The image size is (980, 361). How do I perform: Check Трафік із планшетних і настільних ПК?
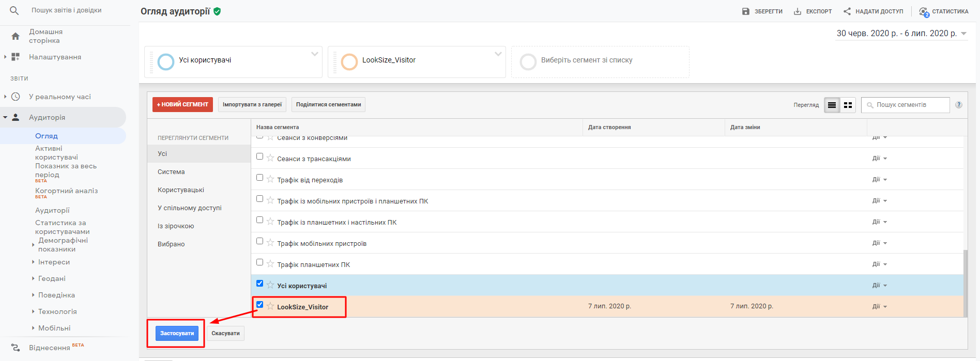pos(259,219)
